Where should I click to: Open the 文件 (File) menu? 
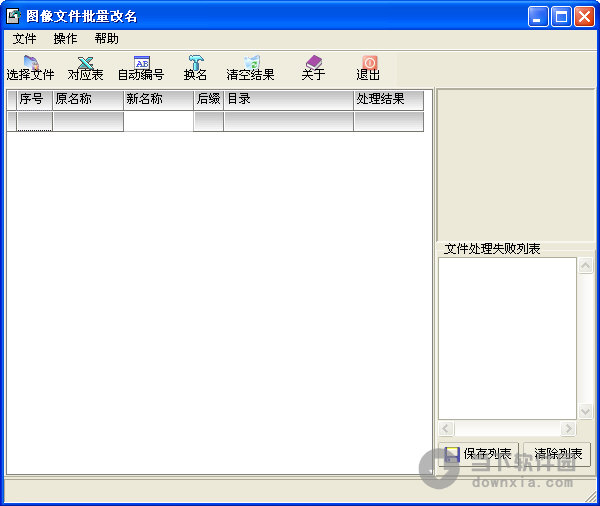click(x=24, y=39)
